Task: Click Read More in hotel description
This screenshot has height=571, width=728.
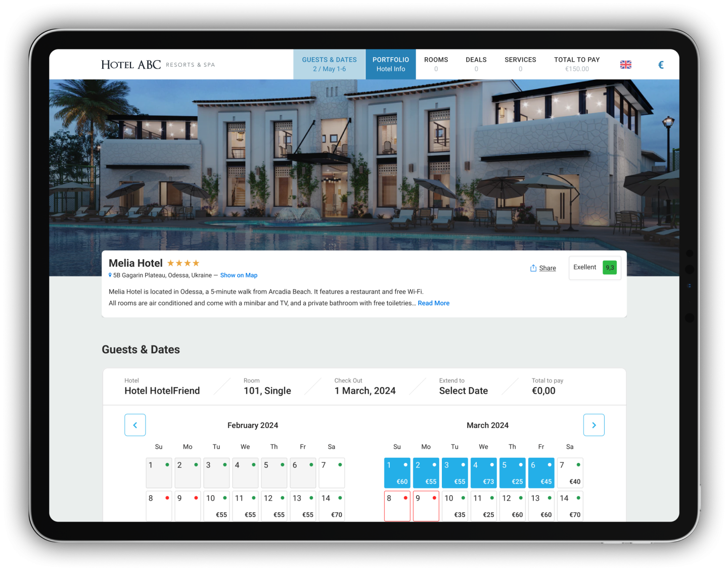Action: point(434,303)
